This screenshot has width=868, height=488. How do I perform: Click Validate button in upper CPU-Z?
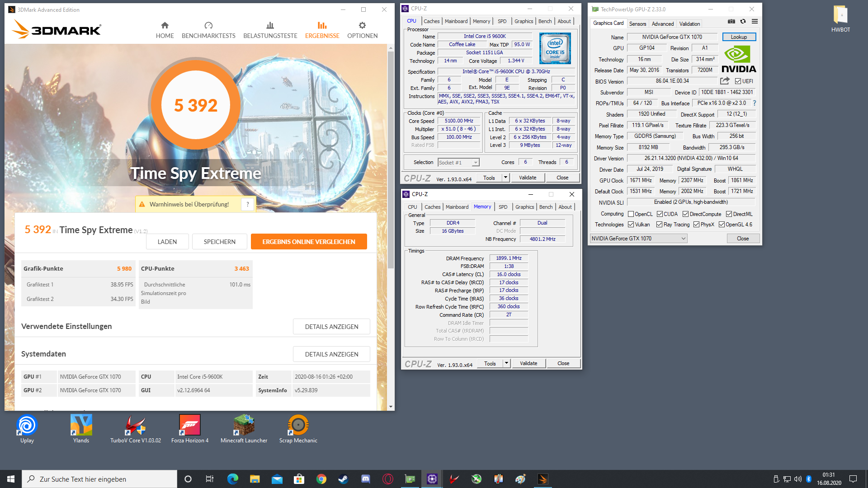(528, 178)
